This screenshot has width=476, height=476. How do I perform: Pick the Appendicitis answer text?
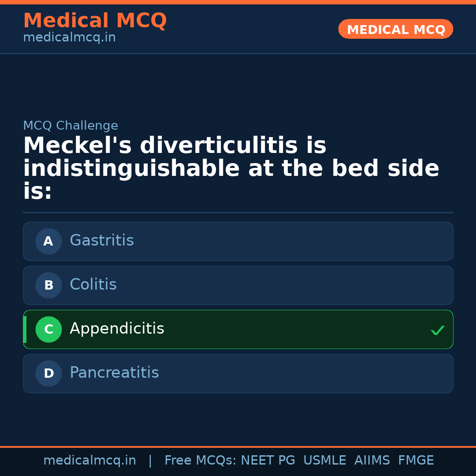tap(117, 329)
